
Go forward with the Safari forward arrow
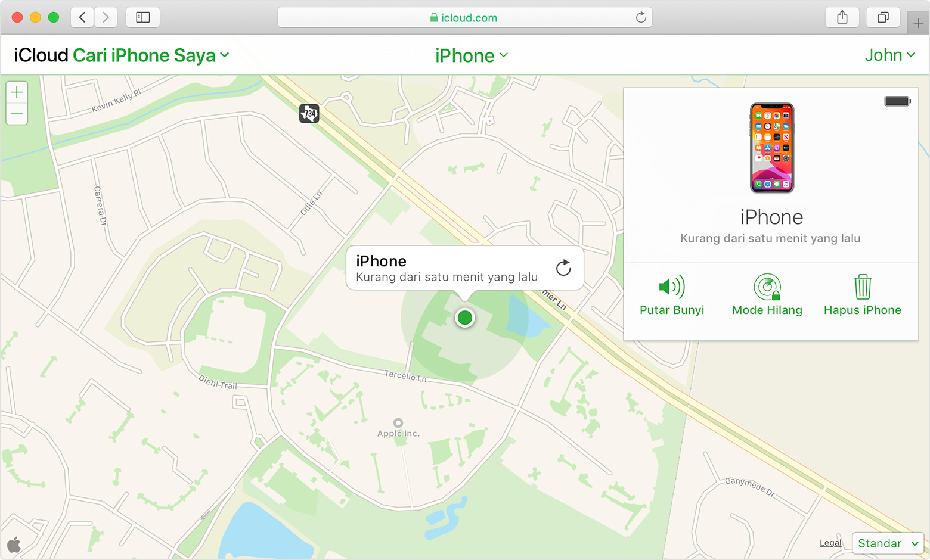106,17
